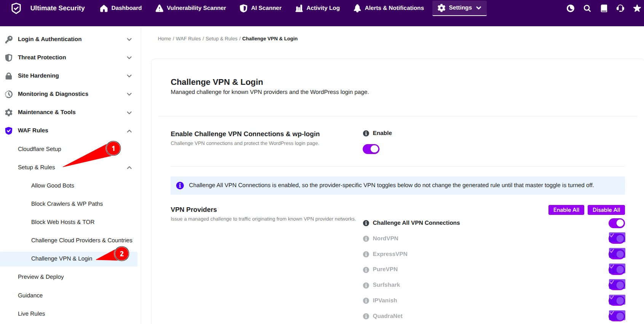Viewport: 644px width, 324px height.
Task: Toggle the QuadraNet switch
Action: click(x=617, y=316)
